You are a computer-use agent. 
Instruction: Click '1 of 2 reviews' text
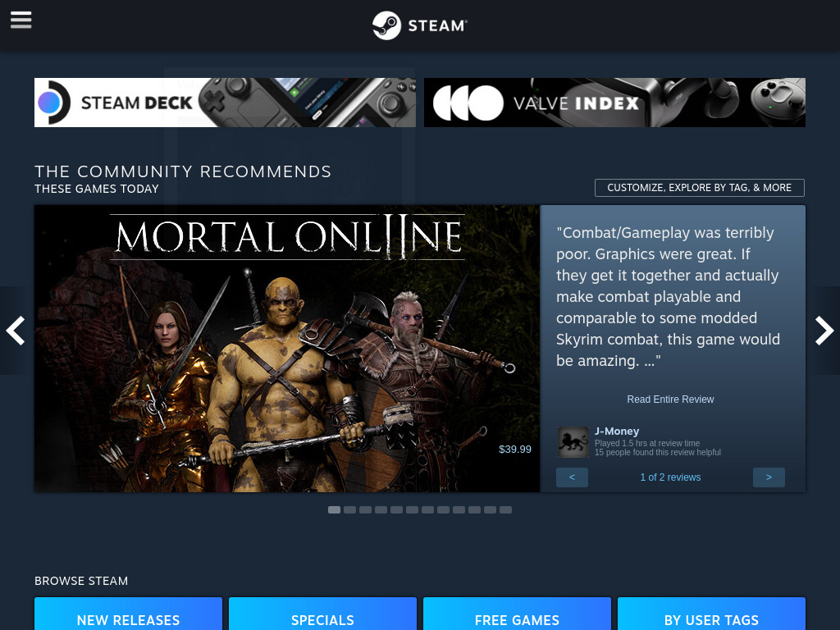coord(670,477)
